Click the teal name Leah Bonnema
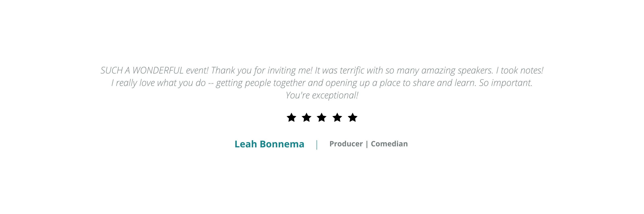 (x=269, y=144)
